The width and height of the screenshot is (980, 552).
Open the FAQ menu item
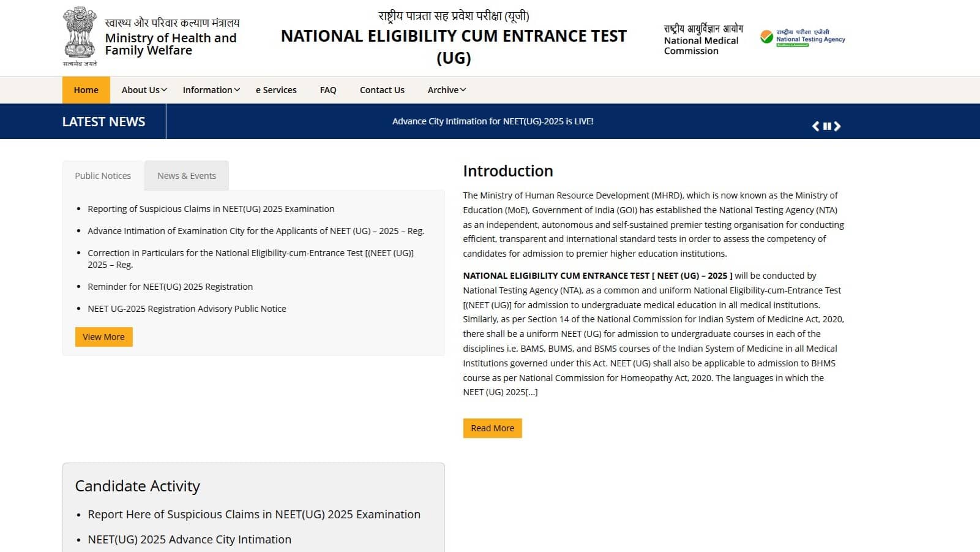pyautogui.click(x=328, y=90)
